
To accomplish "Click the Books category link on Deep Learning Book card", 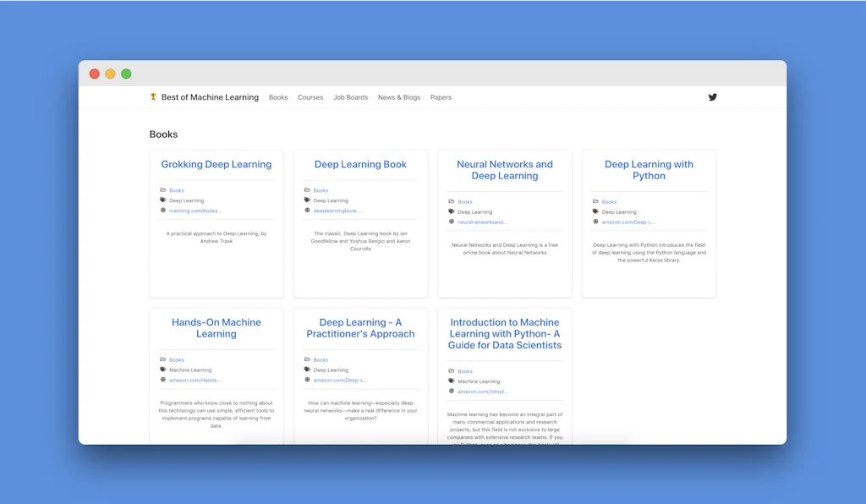I will [x=321, y=190].
